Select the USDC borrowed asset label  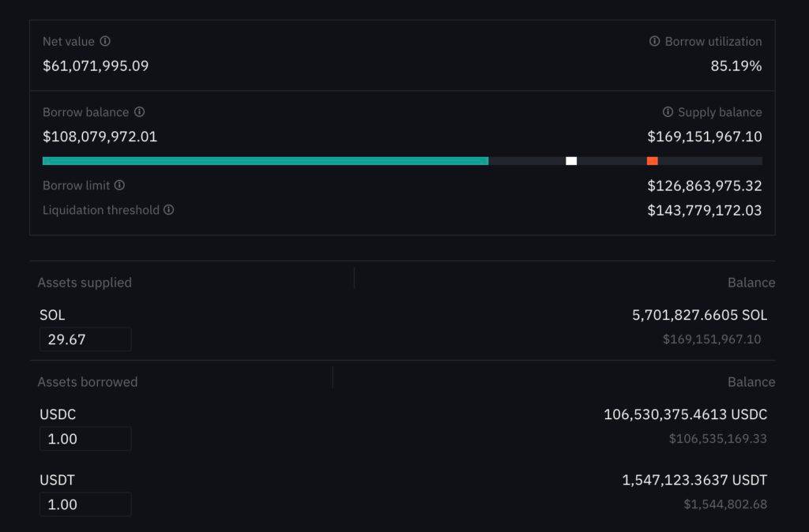coord(58,414)
